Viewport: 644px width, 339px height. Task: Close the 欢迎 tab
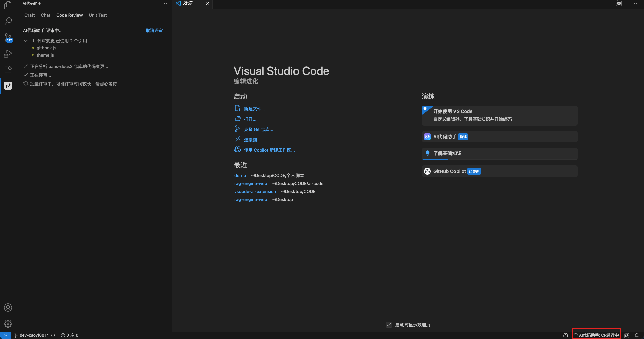[208, 3]
